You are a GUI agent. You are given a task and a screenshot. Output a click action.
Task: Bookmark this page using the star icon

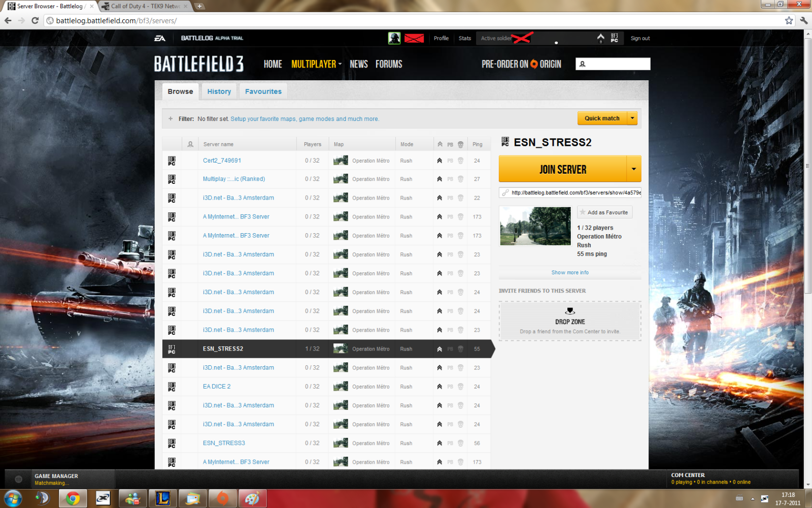789,20
